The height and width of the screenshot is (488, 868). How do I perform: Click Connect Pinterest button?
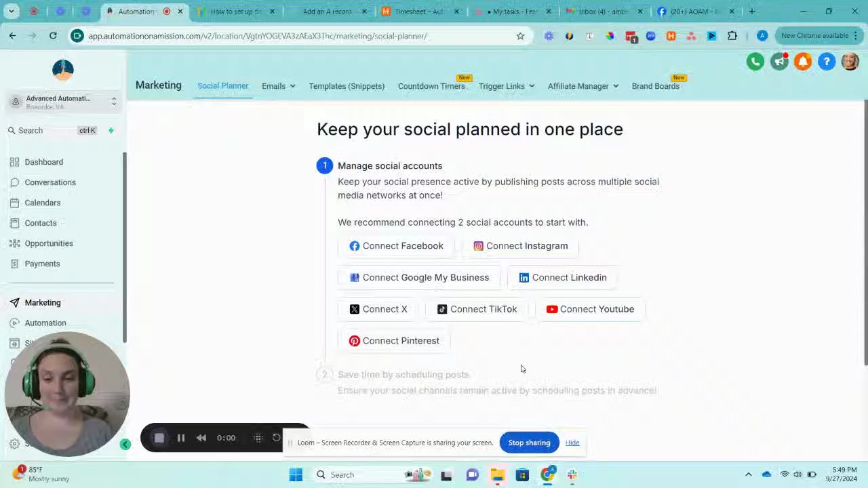click(394, 341)
